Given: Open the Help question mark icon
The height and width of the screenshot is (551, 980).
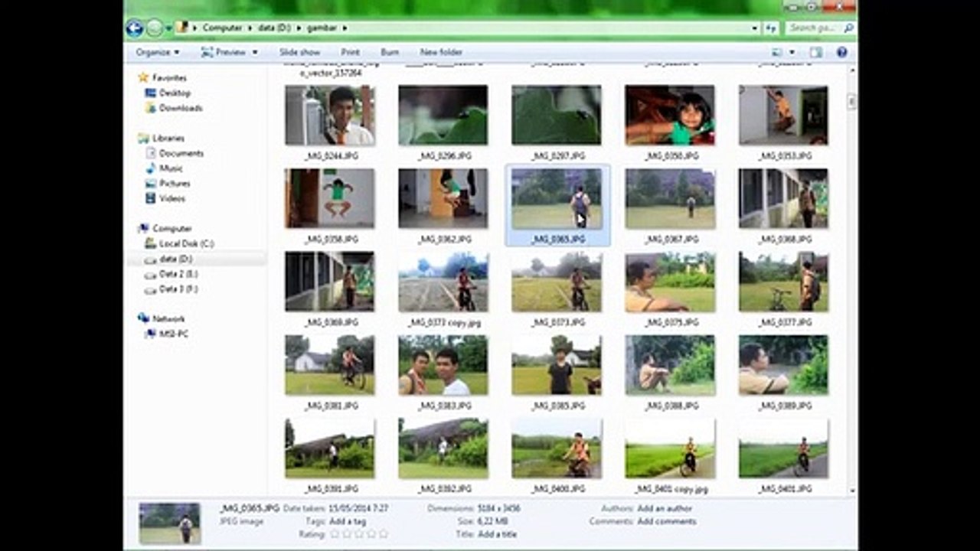Looking at the screenshot, I should pyautogui.click(x=842, y=52).
